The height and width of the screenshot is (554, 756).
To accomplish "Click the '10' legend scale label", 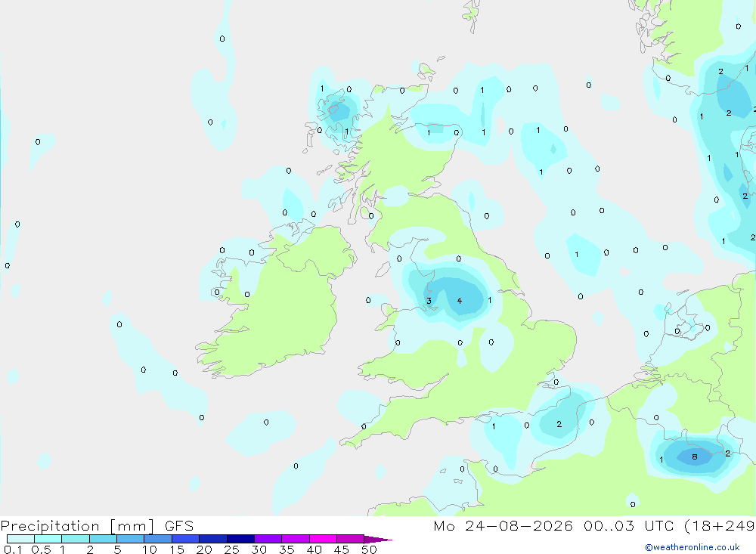I will point(150,549).
